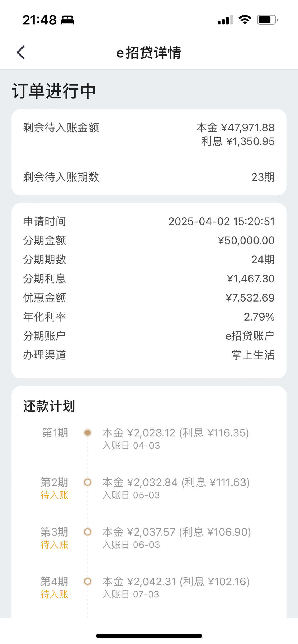Viewport: 298px width, 644px height.
Task: Tap the home indicator bar at bottom
Action: click(149, 636)
